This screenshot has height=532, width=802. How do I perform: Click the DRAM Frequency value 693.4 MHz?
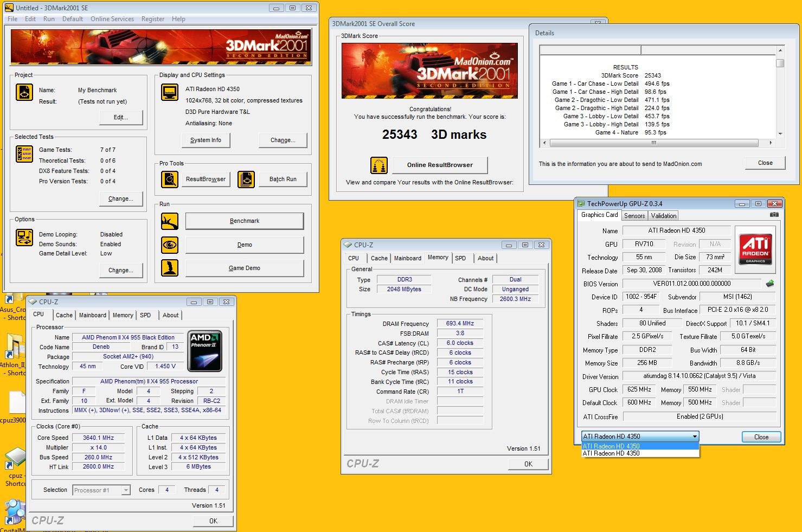(460, 323)
